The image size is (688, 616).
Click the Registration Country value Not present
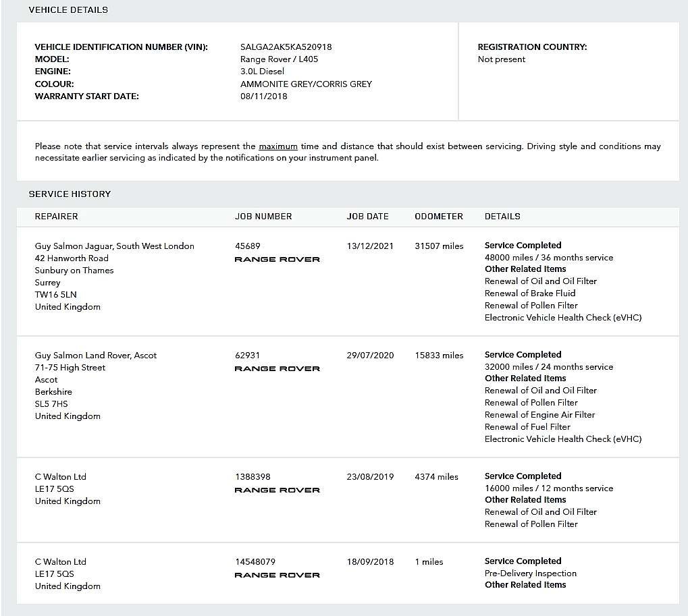click(501, 59)
